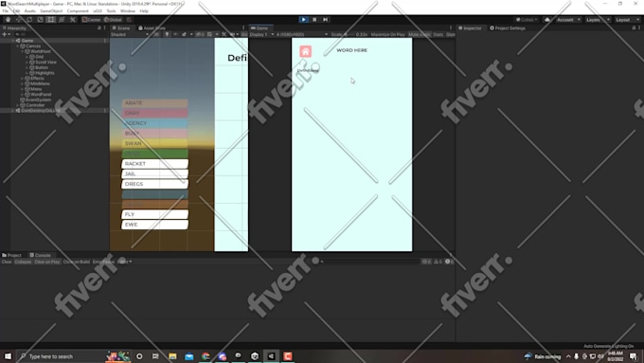644x363 pixels.
Task: Collapse the Canvas tree item
Action: (x=18, y=46)
